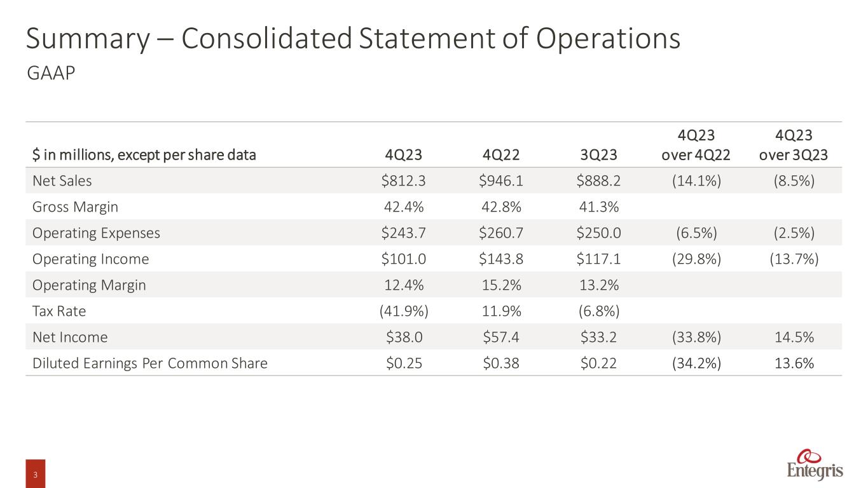868x488 pixels.
Task: Click the GAAP subtitle
Action: (x=51, y=74)
